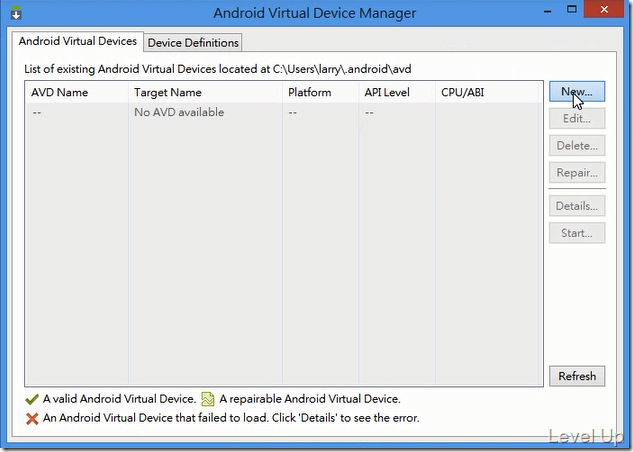
Task: Create an AVD with the New... button
Action: click(x=577, y=92)
